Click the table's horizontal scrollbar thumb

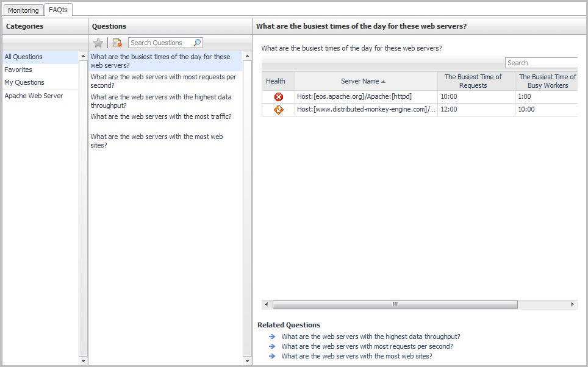tap(395, 304)
